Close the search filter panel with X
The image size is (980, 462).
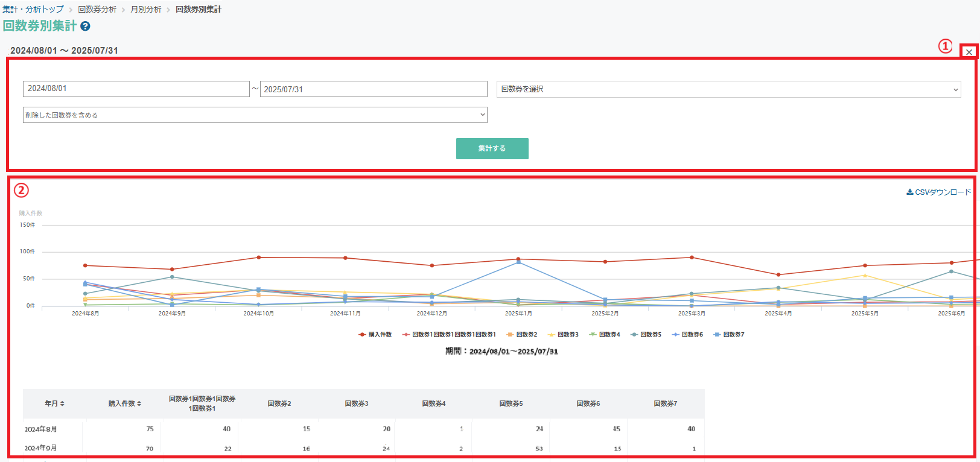[969, 52]
